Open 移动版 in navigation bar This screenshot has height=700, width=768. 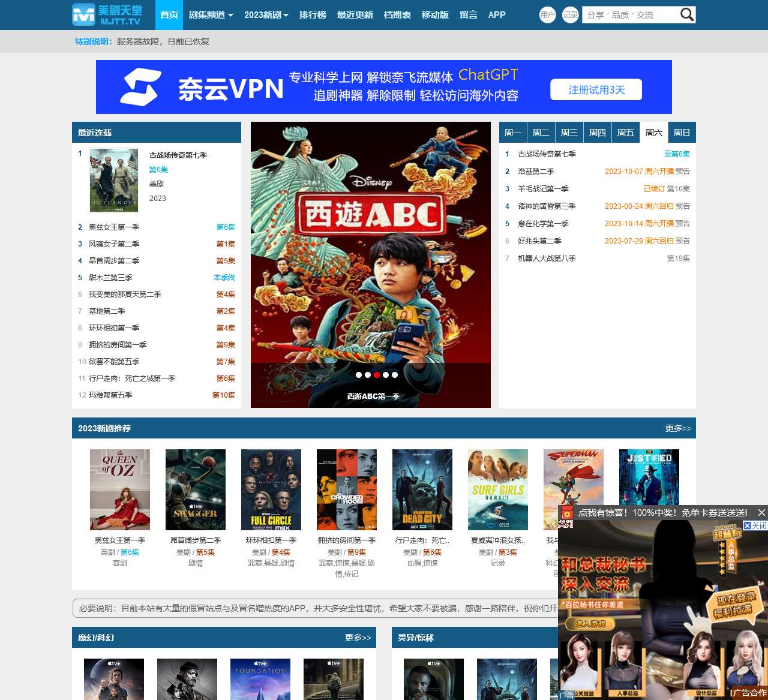click(435, 15)
